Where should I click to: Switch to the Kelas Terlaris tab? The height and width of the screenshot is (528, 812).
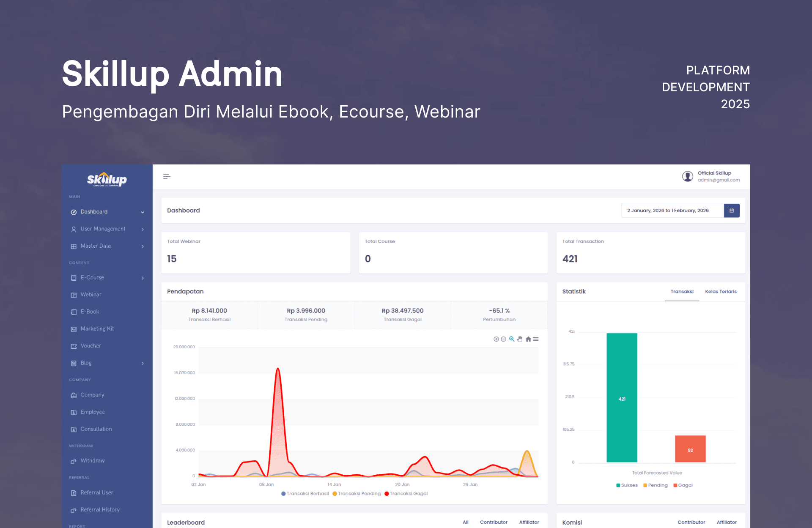[721, 292]
